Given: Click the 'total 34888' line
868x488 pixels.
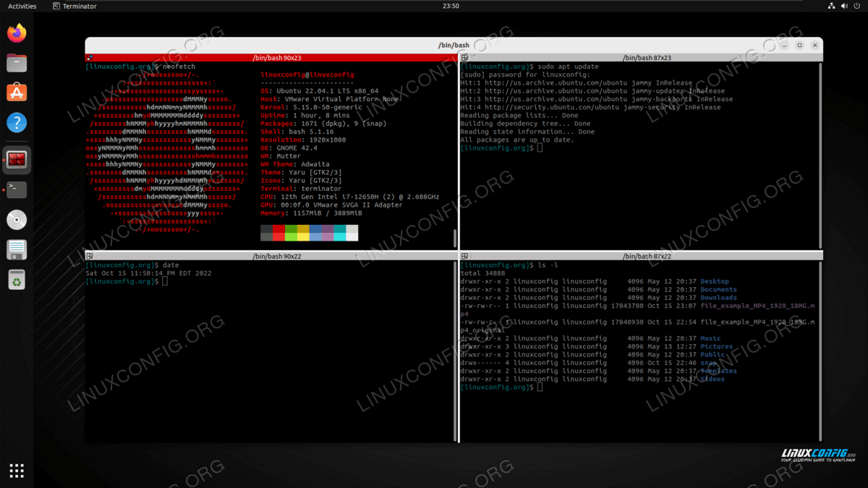Looking at the screenshot, I should click(483, 273).
